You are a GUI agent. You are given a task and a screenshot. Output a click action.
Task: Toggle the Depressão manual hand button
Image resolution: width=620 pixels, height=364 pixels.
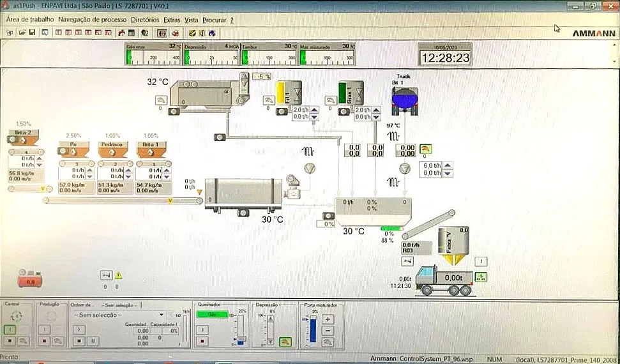[285, 342]
